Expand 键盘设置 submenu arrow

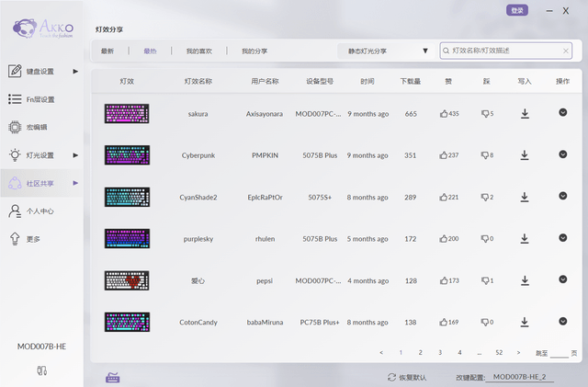(75, 72)
